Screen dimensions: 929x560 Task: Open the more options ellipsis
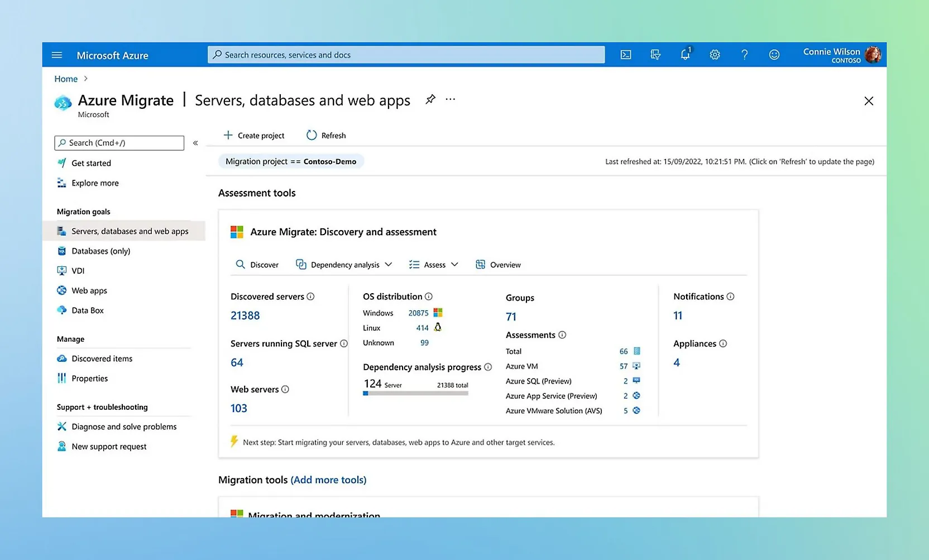click(451, 99)
